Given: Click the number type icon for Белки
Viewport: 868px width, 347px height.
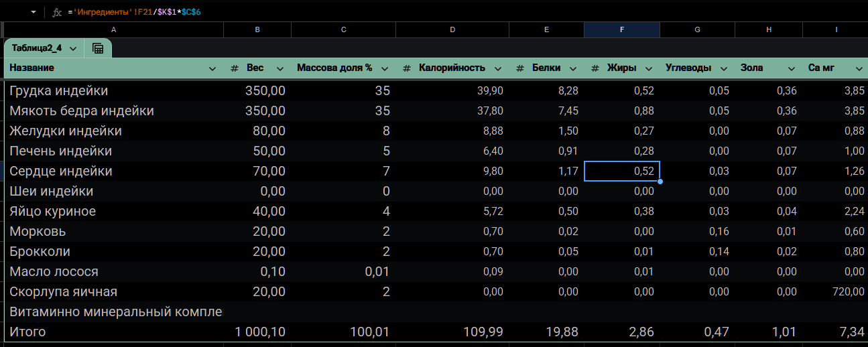Looking at the screenshot, I should 521,68.
